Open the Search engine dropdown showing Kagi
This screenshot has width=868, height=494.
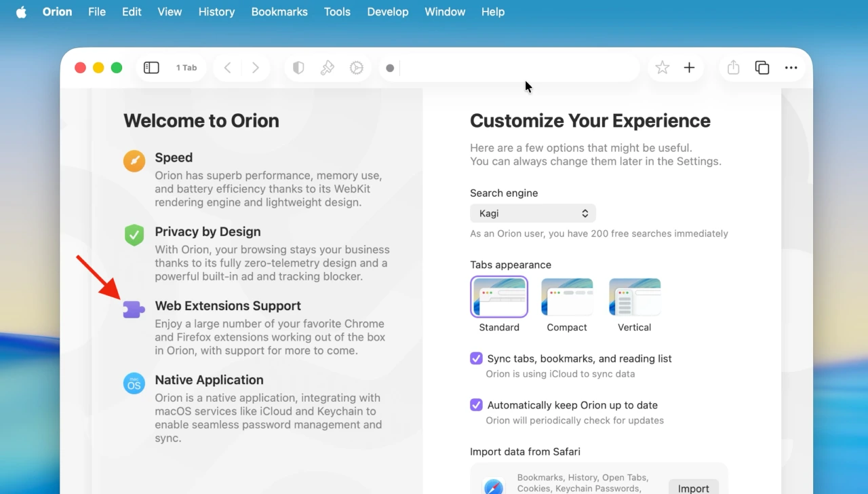[x=532, y=212]
